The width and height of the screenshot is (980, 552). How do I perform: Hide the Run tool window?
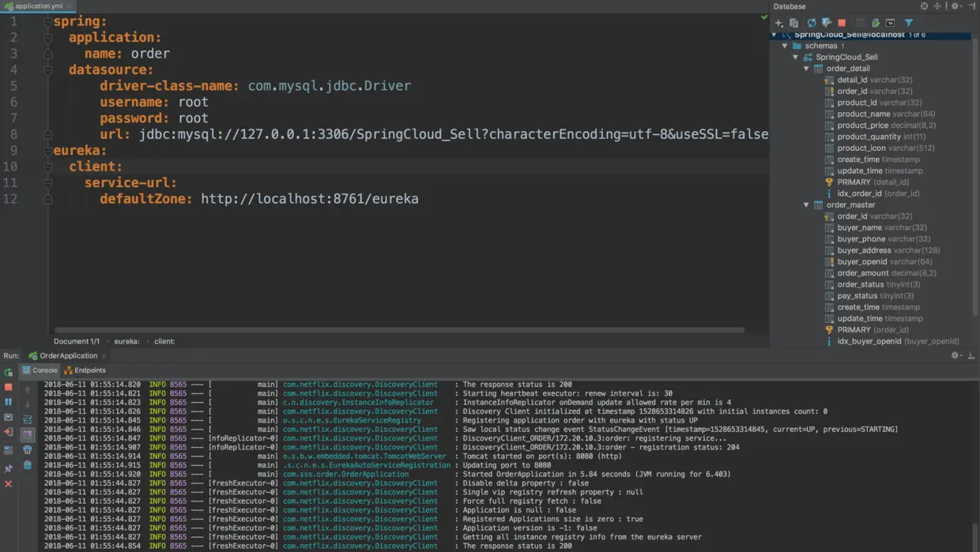tap(972, 355)
